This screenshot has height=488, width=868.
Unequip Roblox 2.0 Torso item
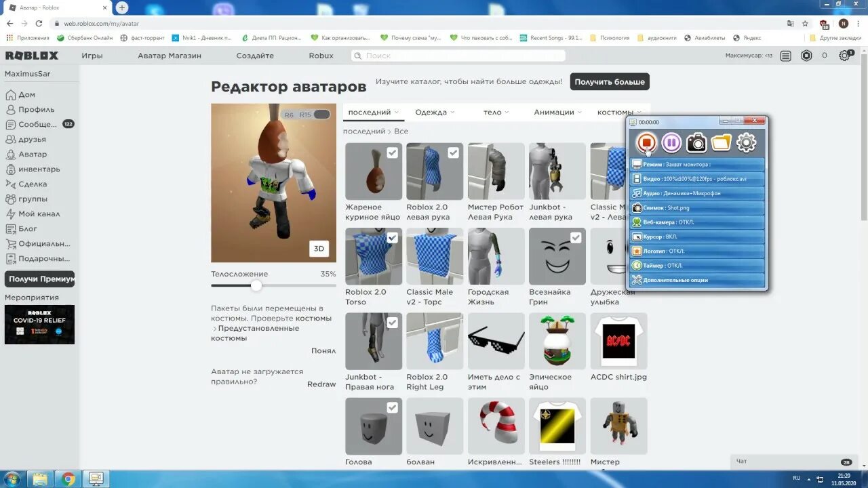point(392,238)
